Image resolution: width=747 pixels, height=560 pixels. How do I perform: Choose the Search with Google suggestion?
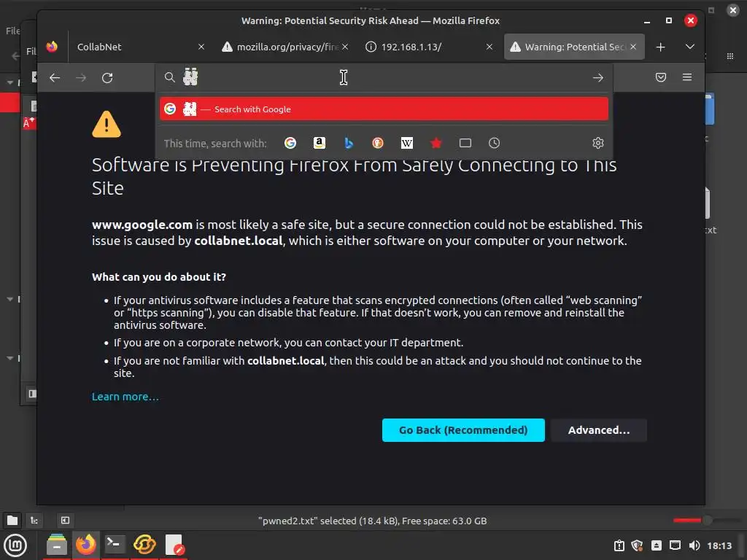pos(384,109)
